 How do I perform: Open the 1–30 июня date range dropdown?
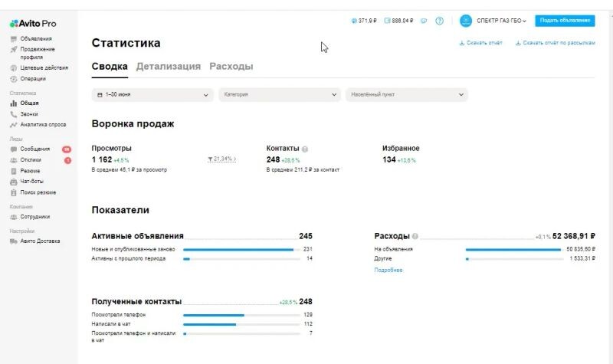click(x=152, y=95)
